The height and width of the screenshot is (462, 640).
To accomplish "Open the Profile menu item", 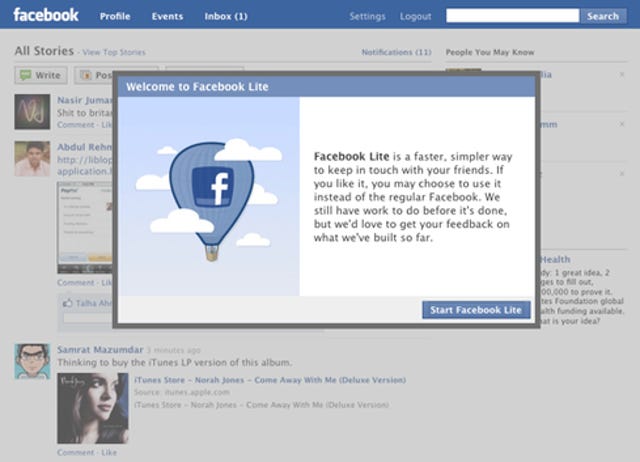I will [115, 16].
